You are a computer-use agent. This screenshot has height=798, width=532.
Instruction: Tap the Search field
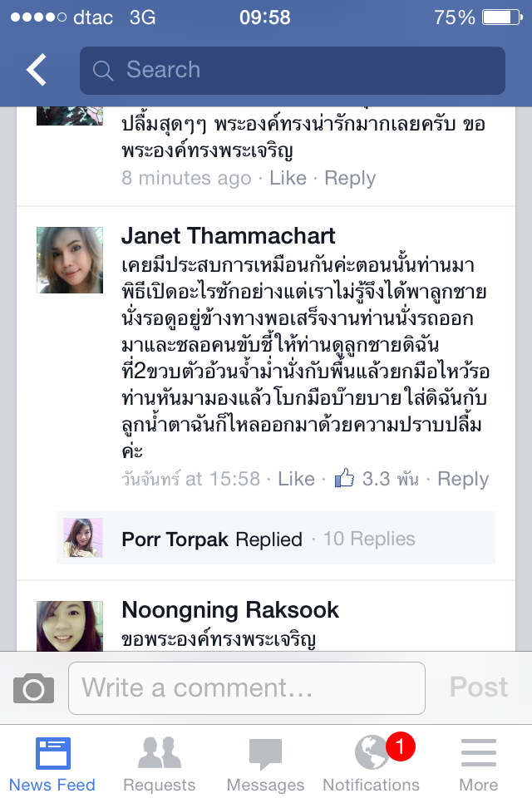[293, 70]
